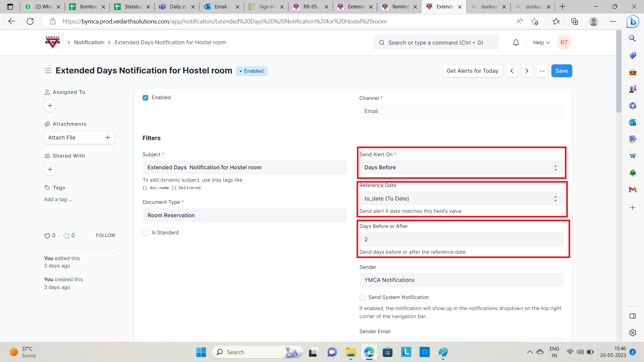Click the Notification breadcrumb link

coord(89,43)
